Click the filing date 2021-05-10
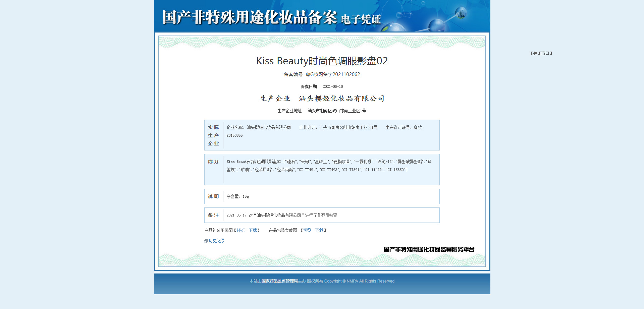The image size is (644, 309). (332, 86)
